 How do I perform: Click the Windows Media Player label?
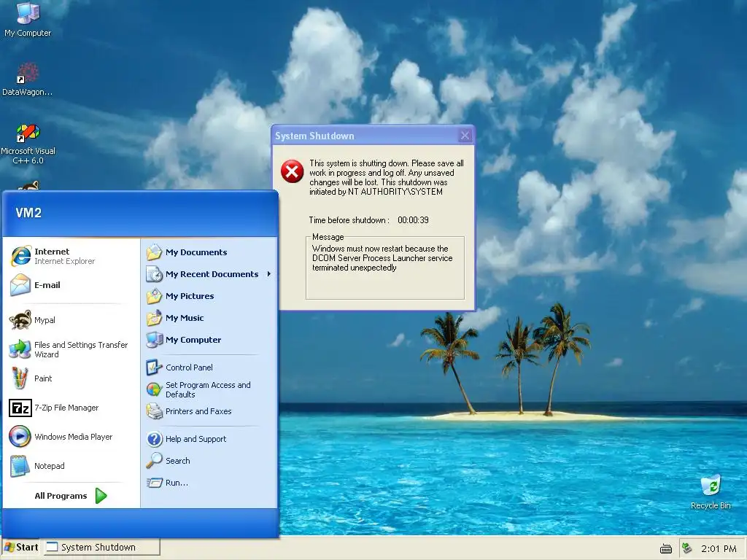74,437
